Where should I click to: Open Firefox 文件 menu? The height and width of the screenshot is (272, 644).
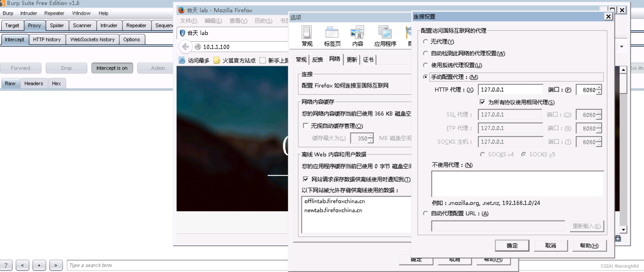point(188,21)
